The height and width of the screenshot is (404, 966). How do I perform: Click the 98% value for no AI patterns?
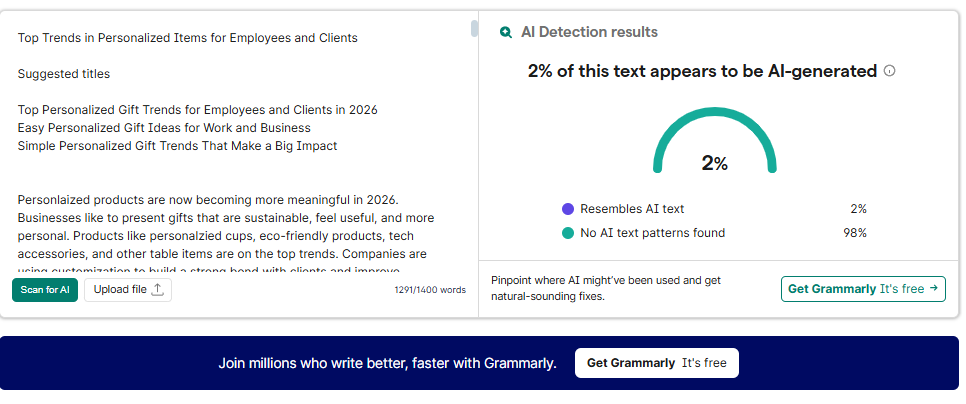coord(854,233)
